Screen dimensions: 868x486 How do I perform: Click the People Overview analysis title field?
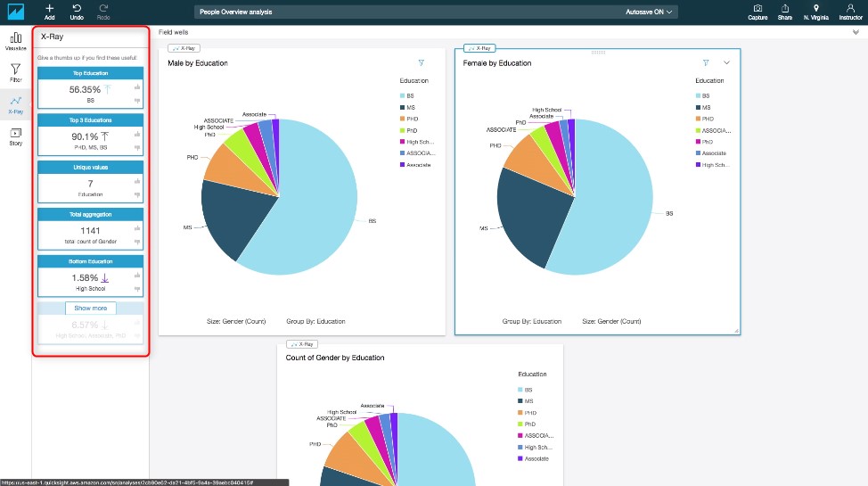coord(436,12)
